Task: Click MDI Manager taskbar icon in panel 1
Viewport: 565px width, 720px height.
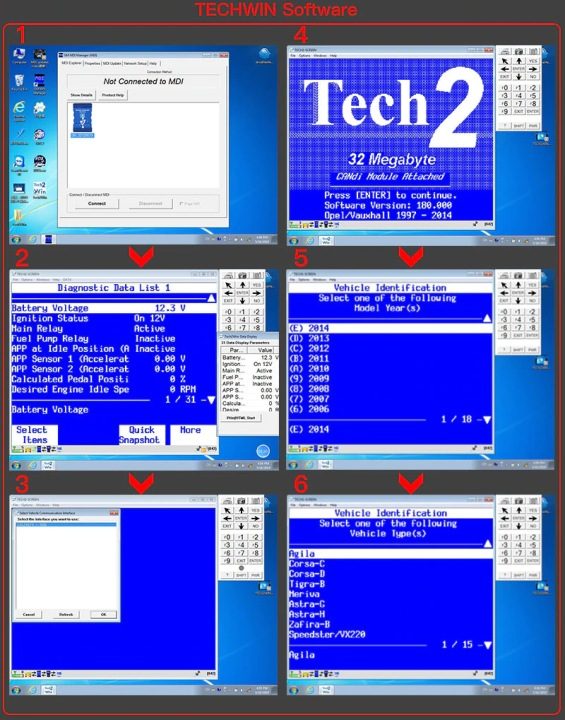Action: pos(49,239)
